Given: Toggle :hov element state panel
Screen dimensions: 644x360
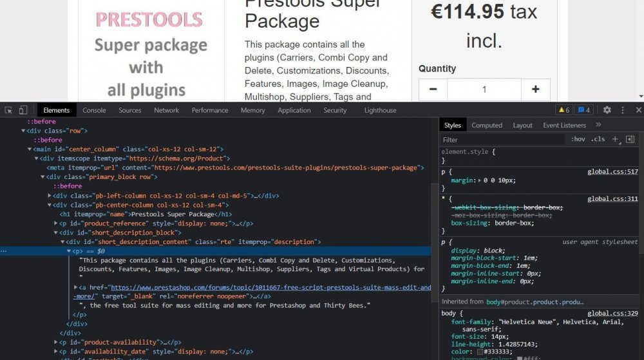Looking at the screenshot, I should (x=578, y=139).
